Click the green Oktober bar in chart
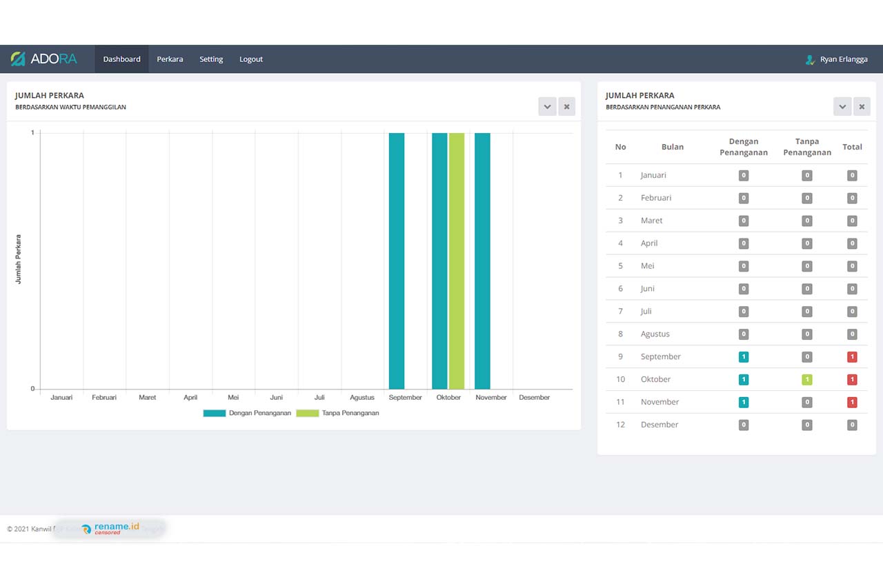The image size is (883, 588). click(457, 262)
